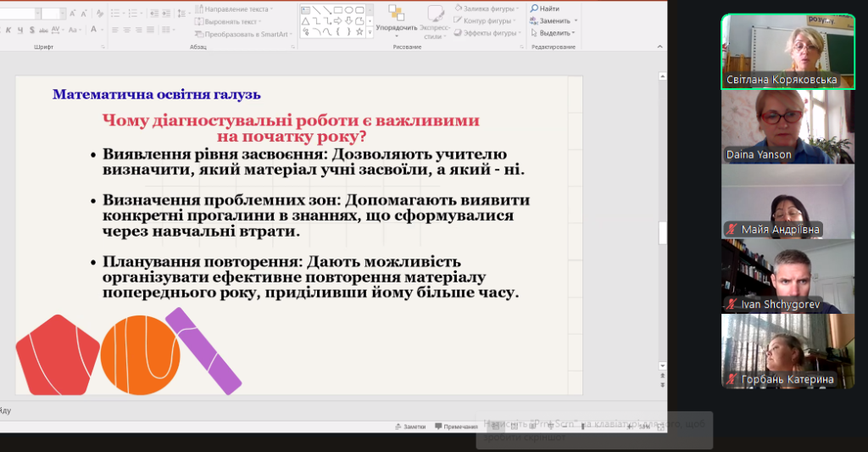The width and height of the screenshot is (868, 452).
Task: Increase the list indent level
Action: pos(166,14)
